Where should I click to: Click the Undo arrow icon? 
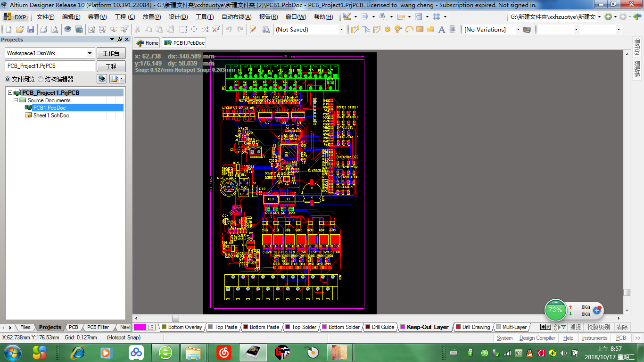[229, 29]
